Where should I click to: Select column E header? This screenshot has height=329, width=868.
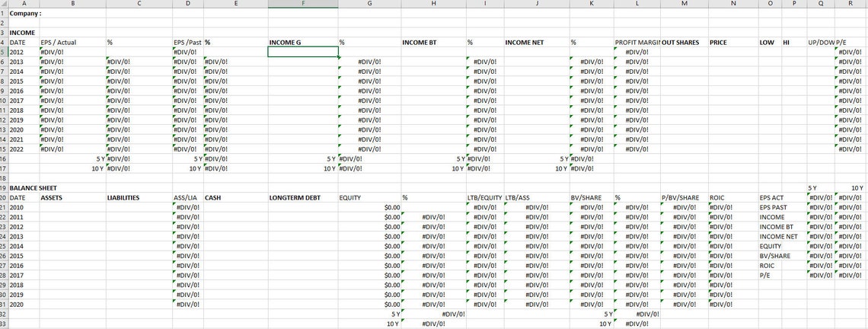pos(236,4)
